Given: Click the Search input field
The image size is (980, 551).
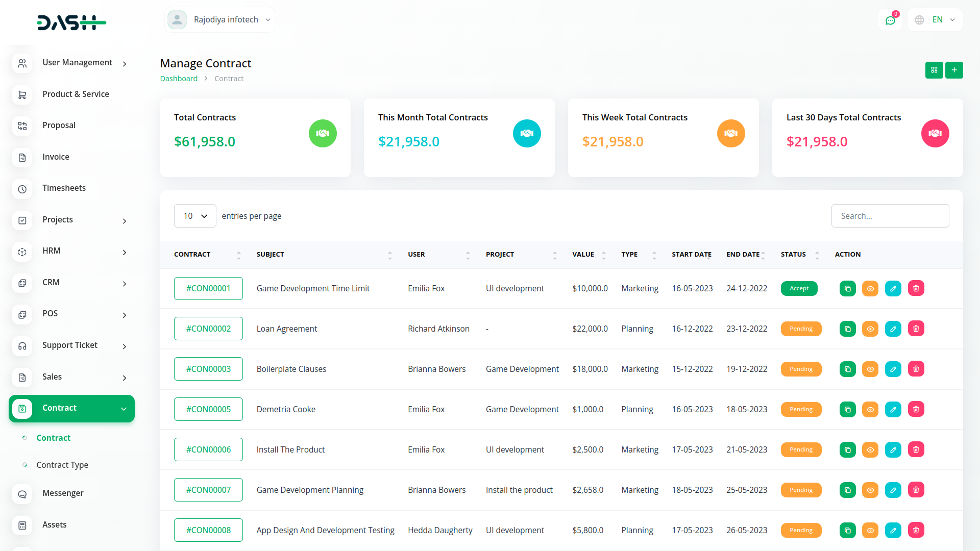Looking at the screenshot, I should point(890,216).
